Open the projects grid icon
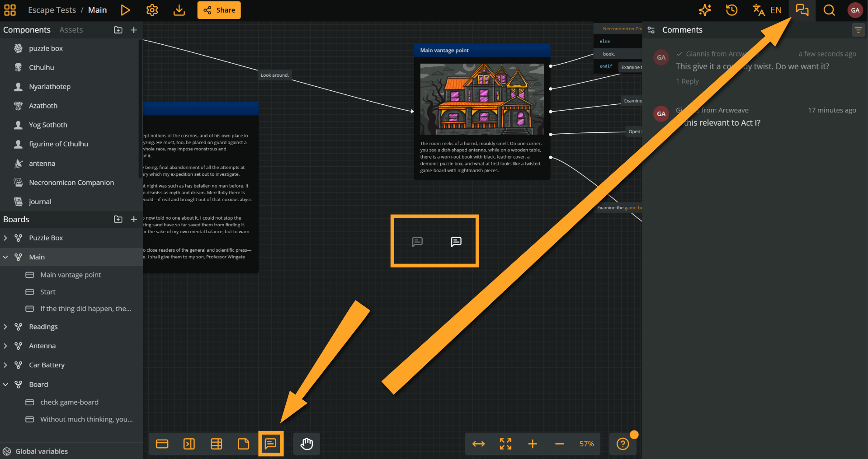Image resolution: width=868 pixels, height=459 pixels. (10, 10)
